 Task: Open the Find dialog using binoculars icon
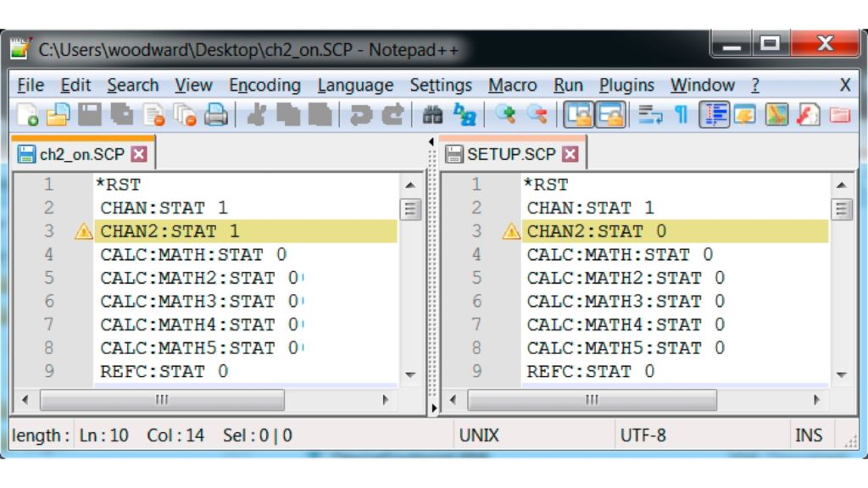coord(434,114)
